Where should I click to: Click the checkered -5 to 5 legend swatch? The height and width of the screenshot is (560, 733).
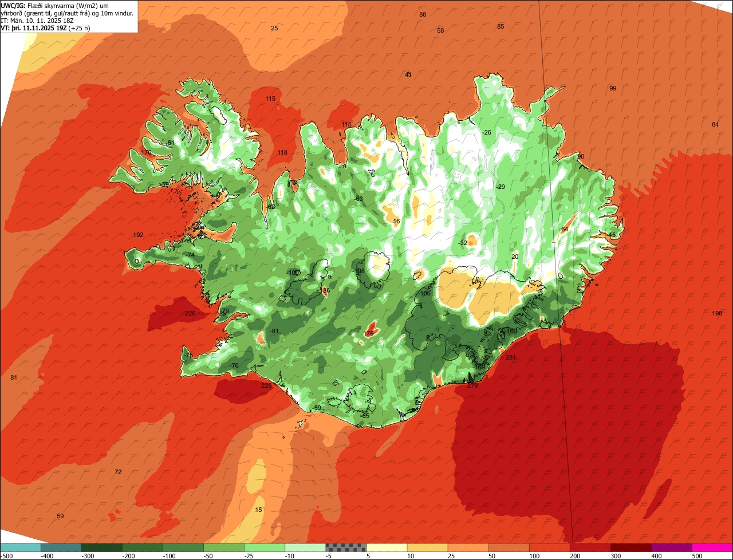(x=346, y=547)
